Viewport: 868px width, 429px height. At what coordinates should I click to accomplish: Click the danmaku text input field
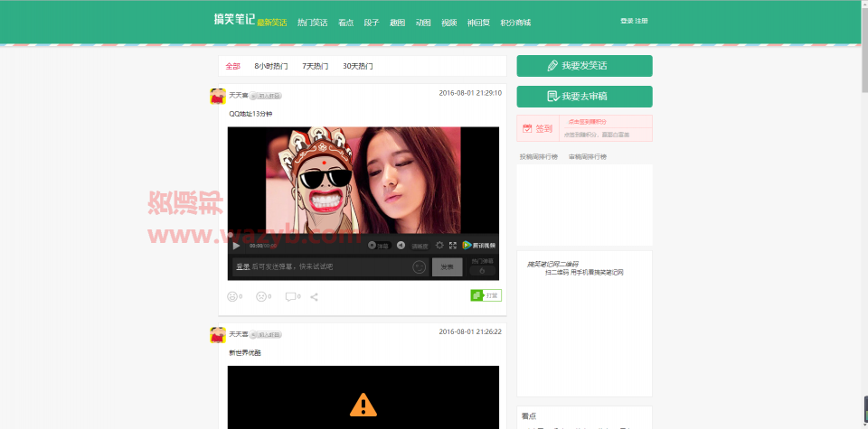click(x=331, y=267)
